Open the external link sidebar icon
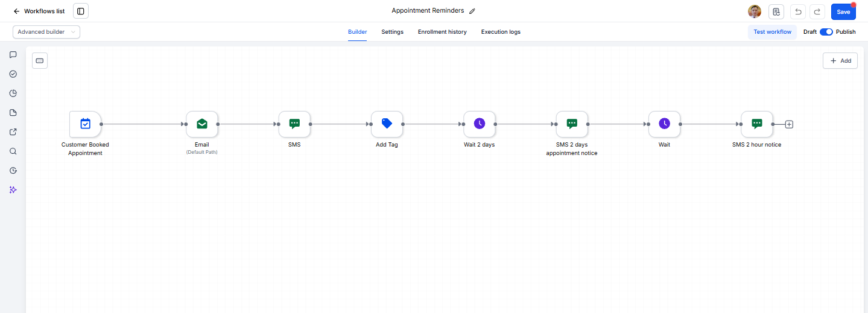The width and height of the screenshot is (868, 313). 13,132
